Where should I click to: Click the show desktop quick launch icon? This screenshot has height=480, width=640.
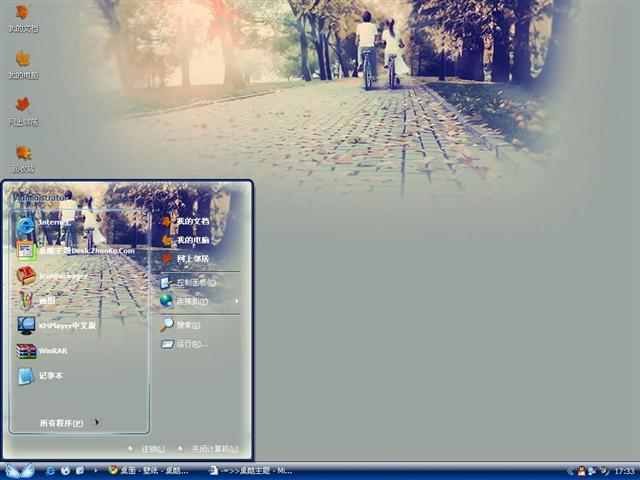click(x=80, y=471)
